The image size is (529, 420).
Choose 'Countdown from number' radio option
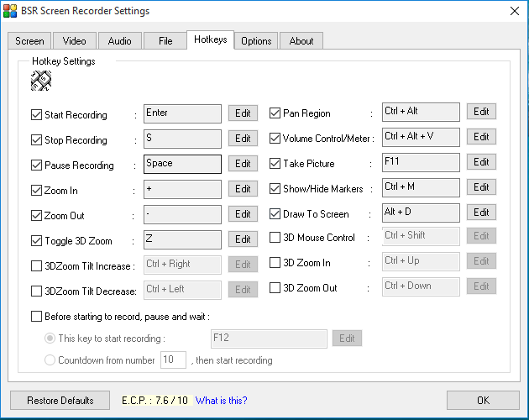pos(50,360)
